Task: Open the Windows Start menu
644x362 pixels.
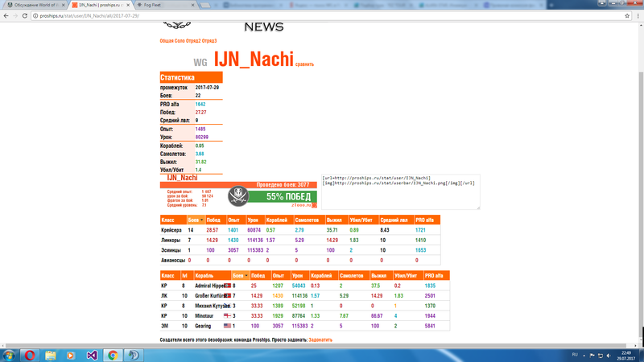Action: pos(9,356)
